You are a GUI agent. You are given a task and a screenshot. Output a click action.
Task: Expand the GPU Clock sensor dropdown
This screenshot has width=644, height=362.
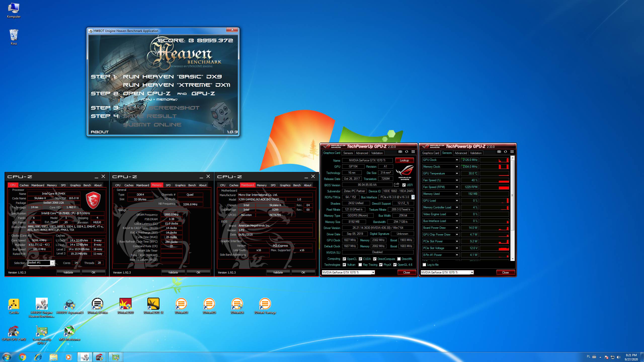tap(457, 160)
